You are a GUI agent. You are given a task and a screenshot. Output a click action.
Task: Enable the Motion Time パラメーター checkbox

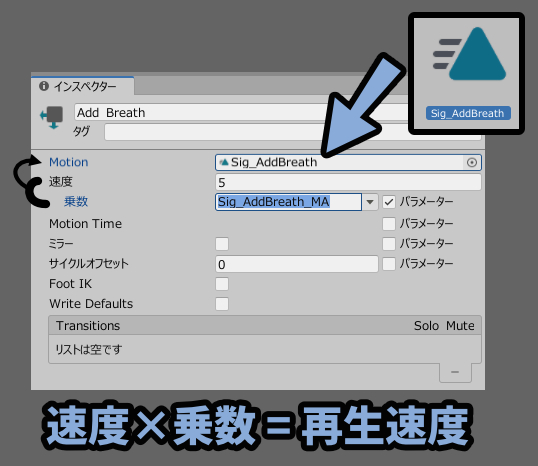[389, 224]
